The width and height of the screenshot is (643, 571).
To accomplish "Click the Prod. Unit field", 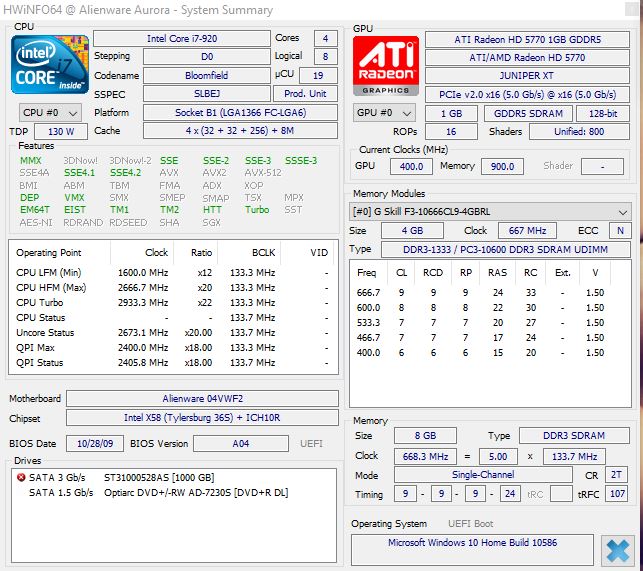I will 305,94.
